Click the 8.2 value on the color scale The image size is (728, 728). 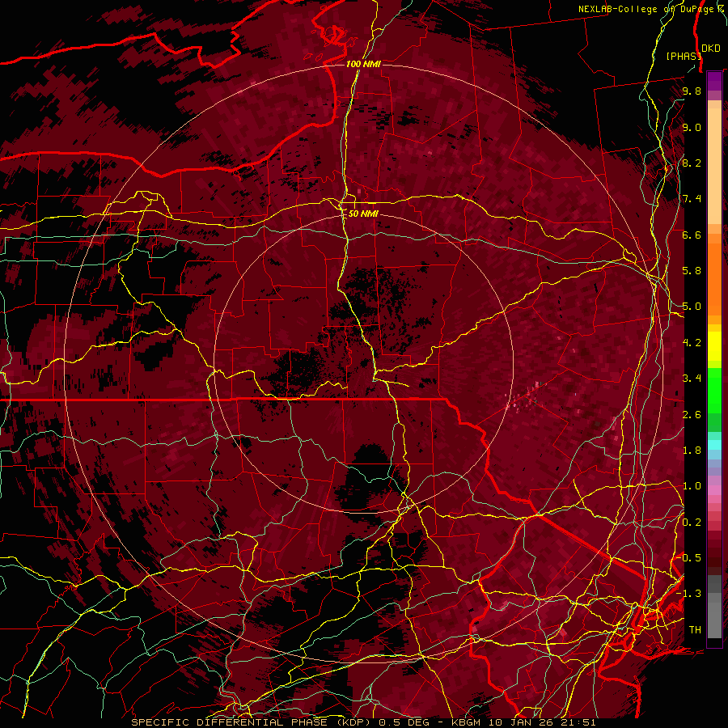[692, 163]
